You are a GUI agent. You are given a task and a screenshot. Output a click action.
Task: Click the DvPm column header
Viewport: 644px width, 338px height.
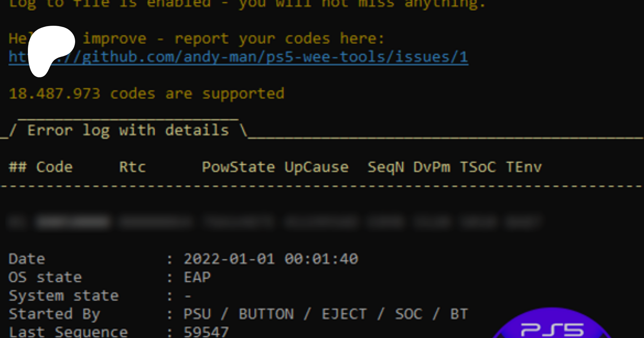coord(432,167)
